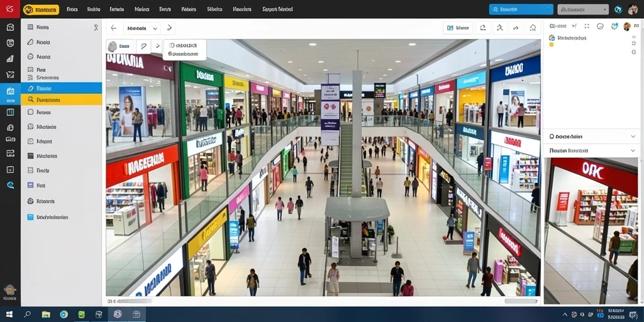Viewport: 644px width, 322px height.
Task: Click the gray progress bar below the mall image
Action: [x=130, y=301]
